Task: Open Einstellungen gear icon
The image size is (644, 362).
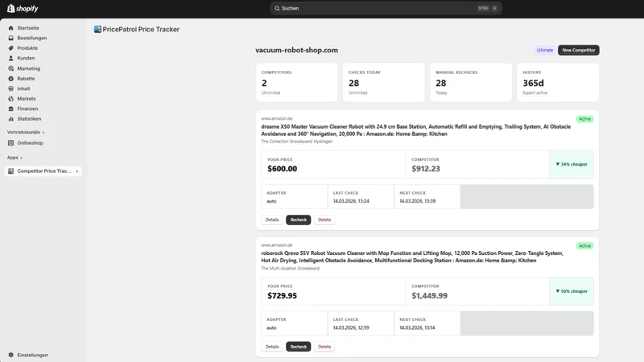Action: click(x=11, y=355)
